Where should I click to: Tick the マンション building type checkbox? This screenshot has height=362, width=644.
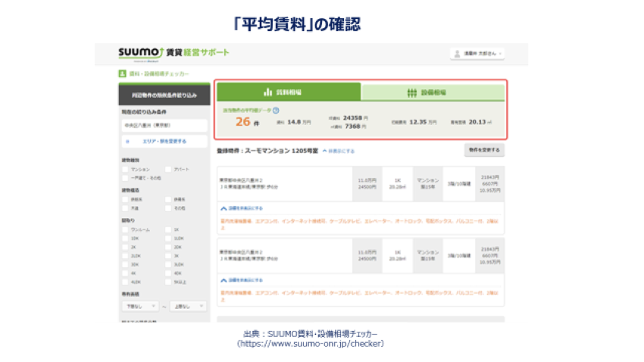(x=124, y=170)
